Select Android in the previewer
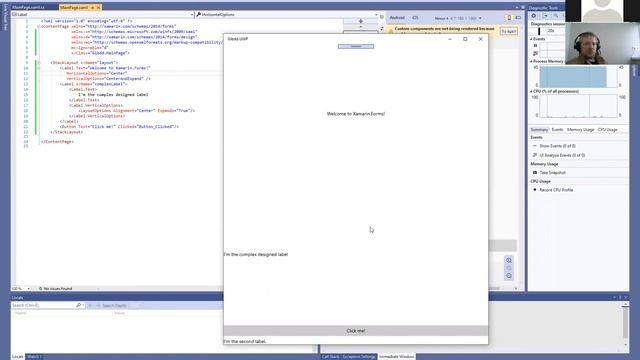This screenshot has height=360, width=640. point(397,18)
